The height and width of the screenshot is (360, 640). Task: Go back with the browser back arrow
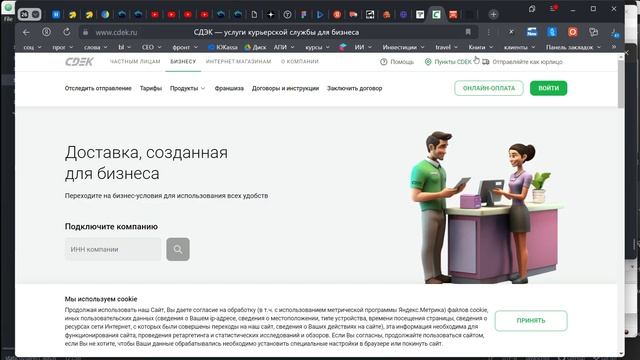coord(27,32)
